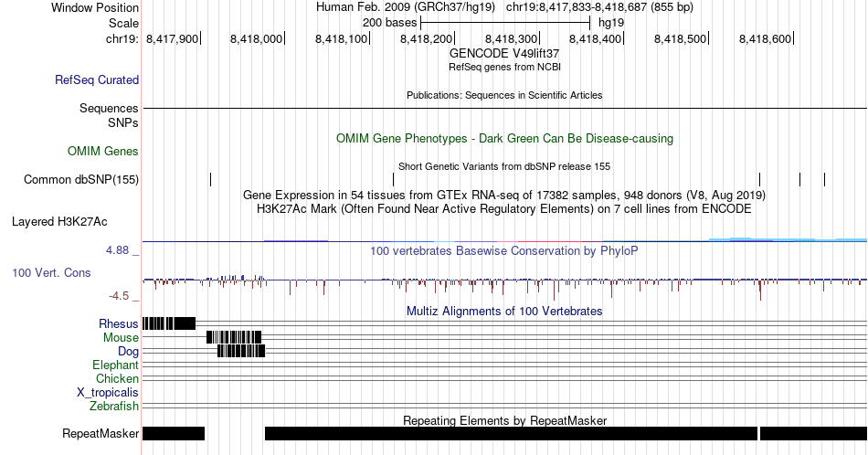Click the long middle RepeatMasker element block
This screenshot has width=868, height=455.
(x=511, y=433)
